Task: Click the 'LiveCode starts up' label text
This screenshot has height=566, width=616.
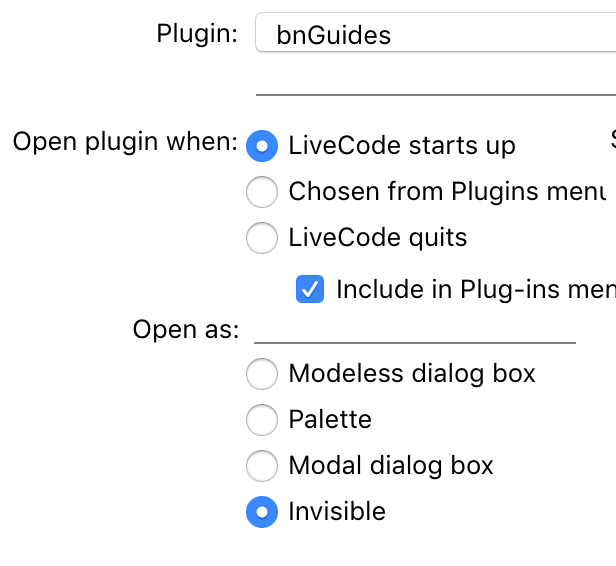Action: (x=402, y=145)
